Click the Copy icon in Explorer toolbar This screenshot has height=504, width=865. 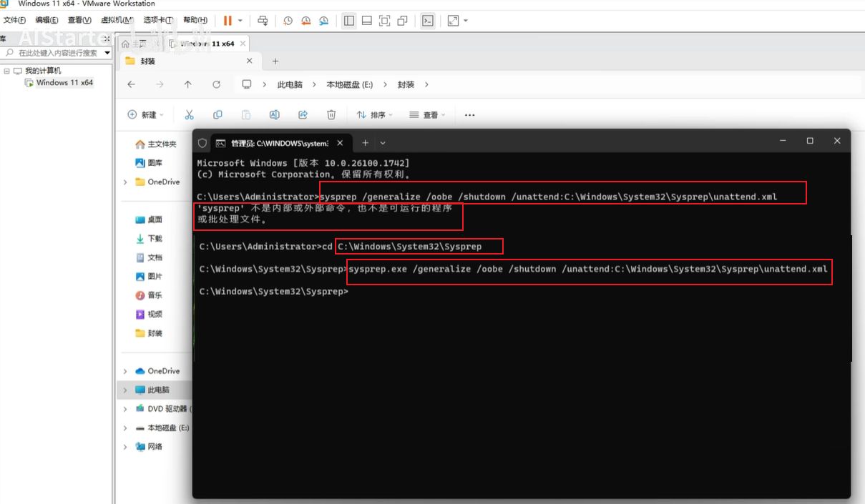point(218,114)
